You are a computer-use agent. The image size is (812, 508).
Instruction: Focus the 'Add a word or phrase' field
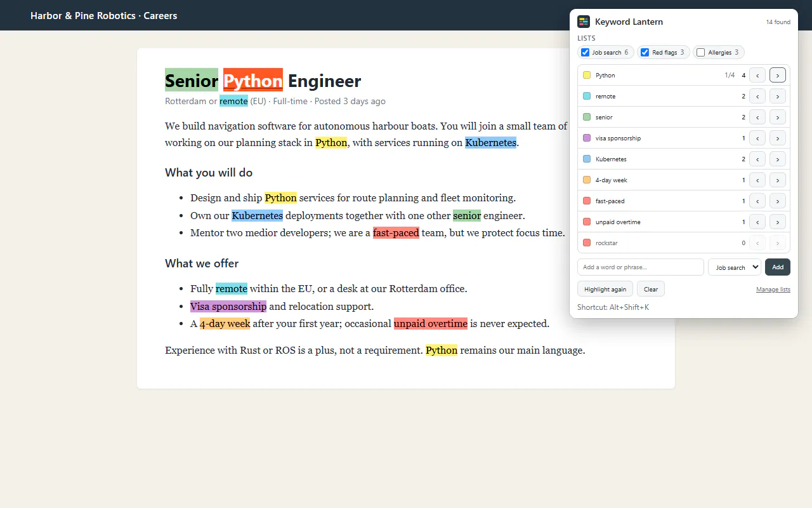641,267
